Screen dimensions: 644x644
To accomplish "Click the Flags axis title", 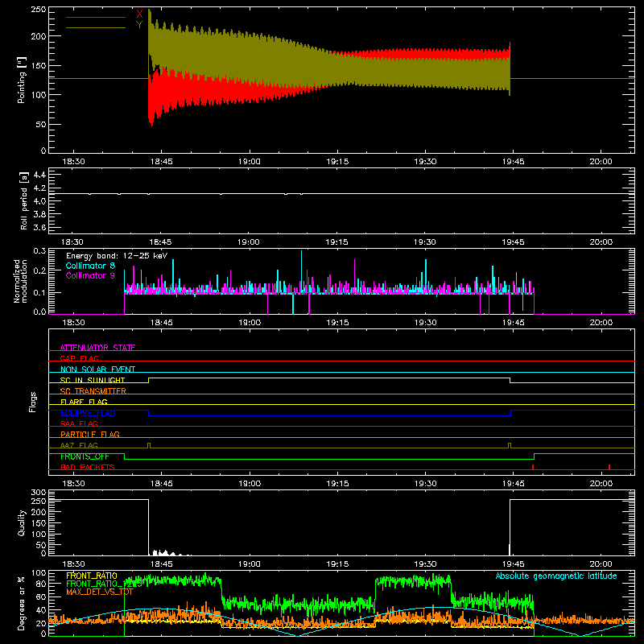I will (32, 402).
